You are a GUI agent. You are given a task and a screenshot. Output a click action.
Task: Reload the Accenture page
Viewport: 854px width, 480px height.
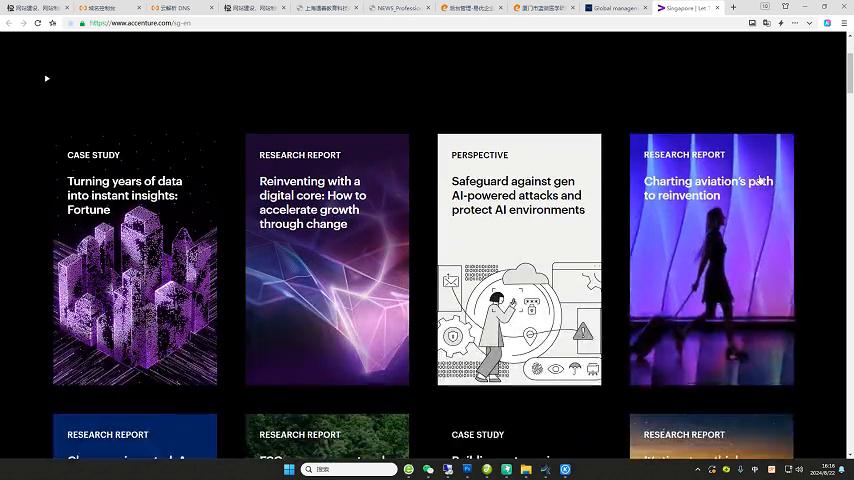point(38,23)
